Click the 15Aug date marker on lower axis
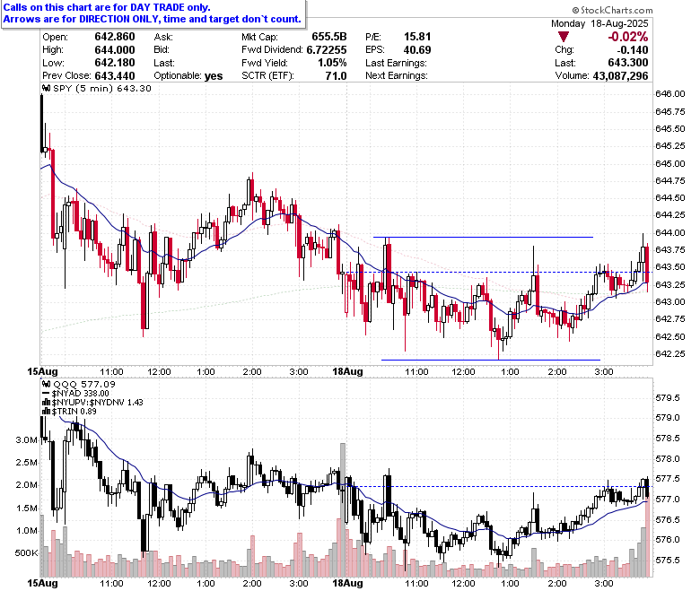The width and height of the screenshot is (700, 591). click(42, 583)
